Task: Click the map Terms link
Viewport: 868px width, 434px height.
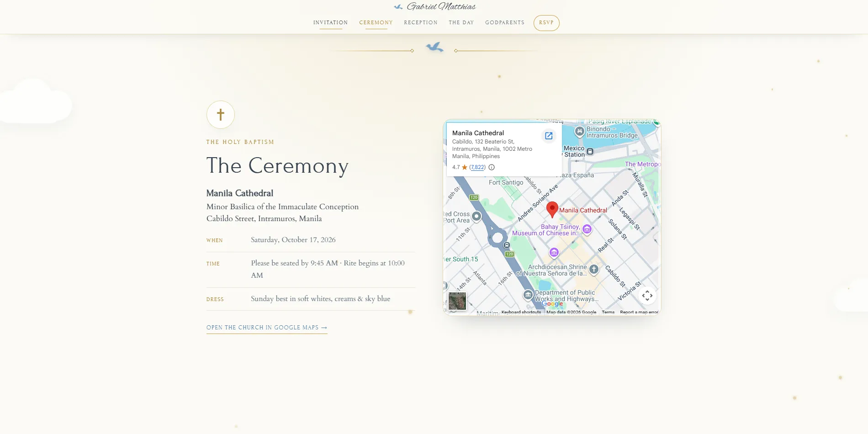Action: coord(608,312)
